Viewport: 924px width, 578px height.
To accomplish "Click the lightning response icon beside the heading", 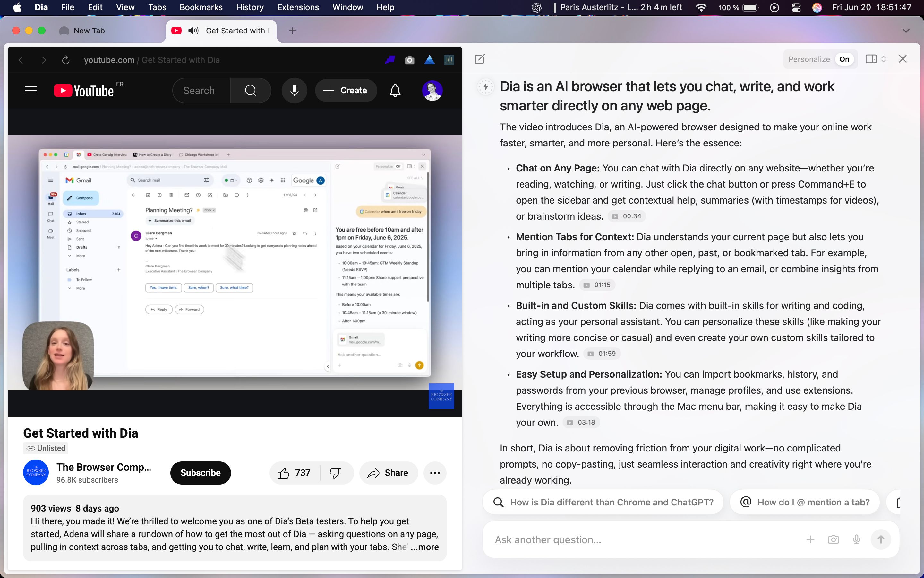I will click(486, 87).
